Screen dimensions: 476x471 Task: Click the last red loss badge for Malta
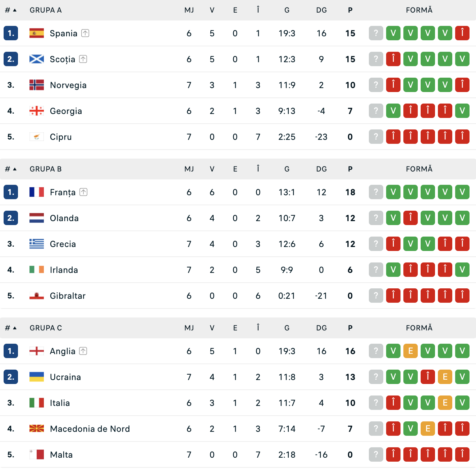[x=462, y=454]
